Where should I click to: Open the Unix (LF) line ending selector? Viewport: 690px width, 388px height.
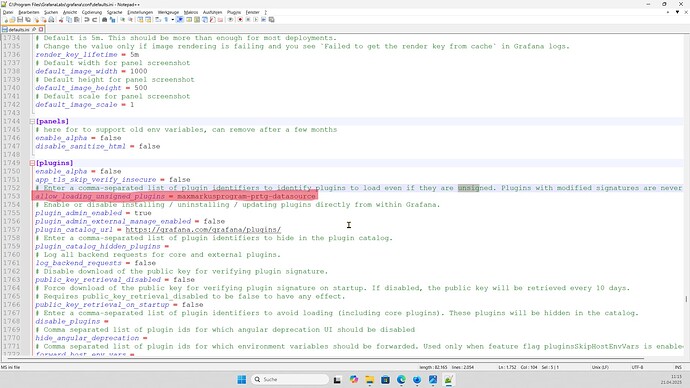tap(600, 367)
